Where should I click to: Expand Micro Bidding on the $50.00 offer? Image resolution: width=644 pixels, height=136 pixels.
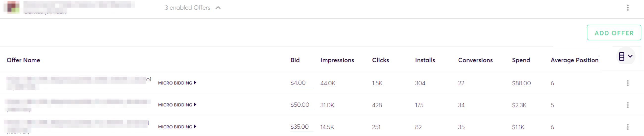177,105
